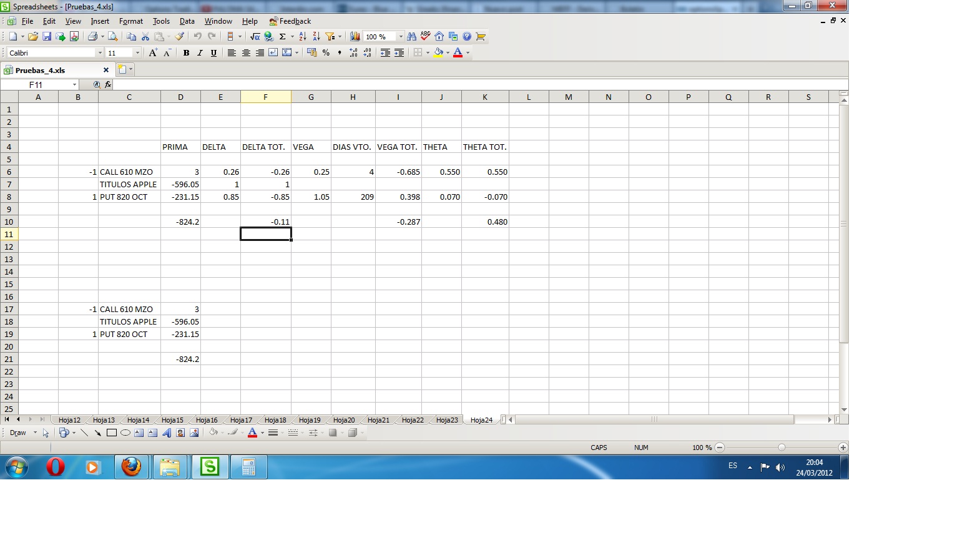Image resolution: width=980 pixels, height=553 pixels.
Task: Insert a text box from the Drawing toolbar
Action: [139, 433]
